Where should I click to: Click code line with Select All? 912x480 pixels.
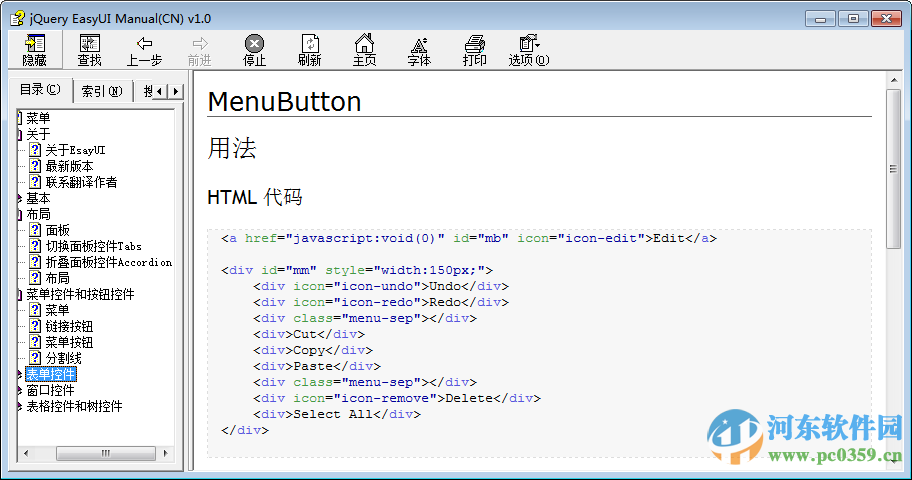pyautogui.click(x=337, y=414)
